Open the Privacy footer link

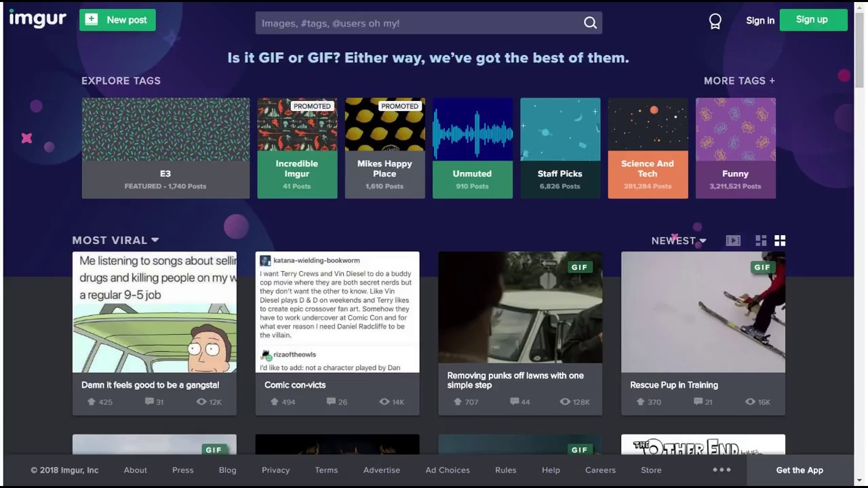(275, 470)
